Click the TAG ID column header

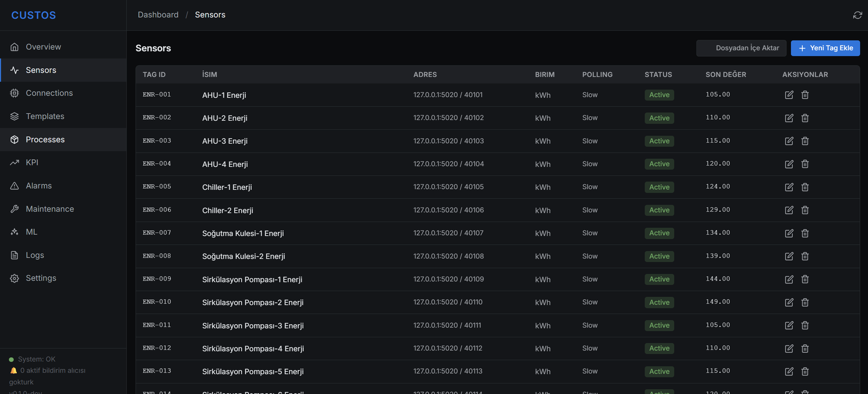[x=154, y=75]
